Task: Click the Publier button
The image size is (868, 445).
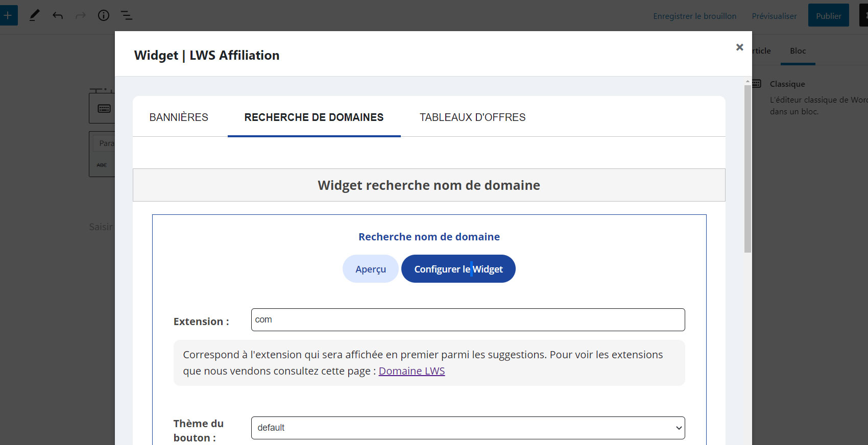Action: coord(828,15)
